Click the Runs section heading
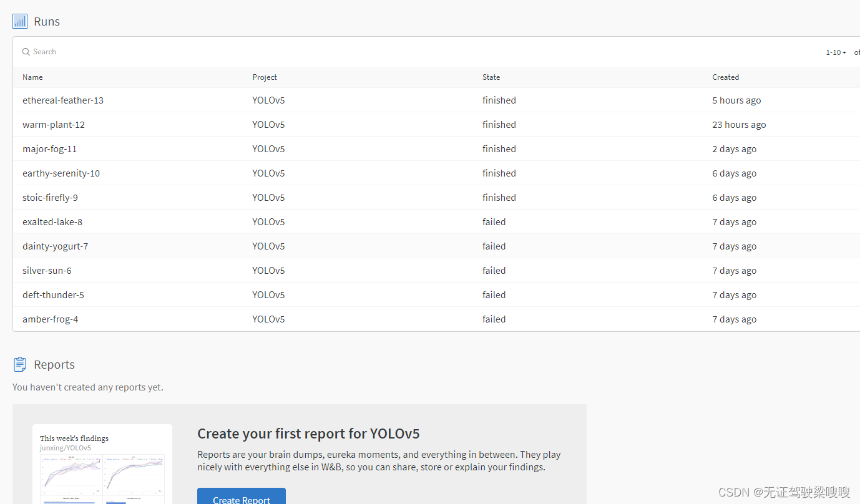860x504 pixels. click(47, 22)
